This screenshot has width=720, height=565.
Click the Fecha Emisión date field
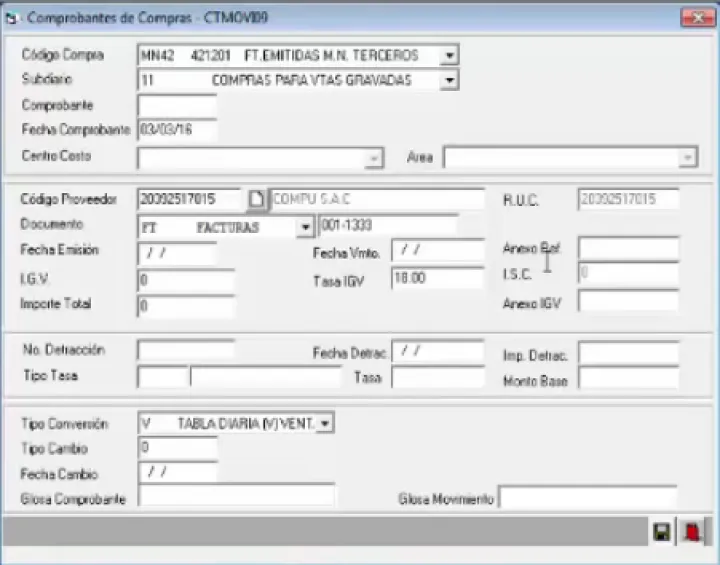177,254
